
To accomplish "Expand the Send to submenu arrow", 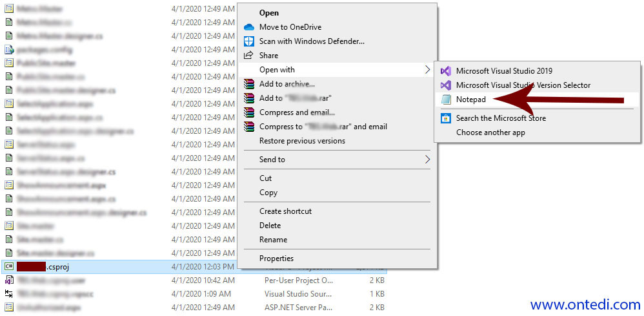I will [427, 159].
